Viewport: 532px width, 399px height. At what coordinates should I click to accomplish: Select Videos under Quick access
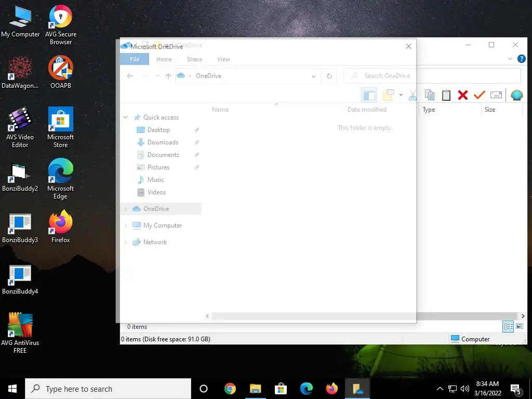point(156,192)
